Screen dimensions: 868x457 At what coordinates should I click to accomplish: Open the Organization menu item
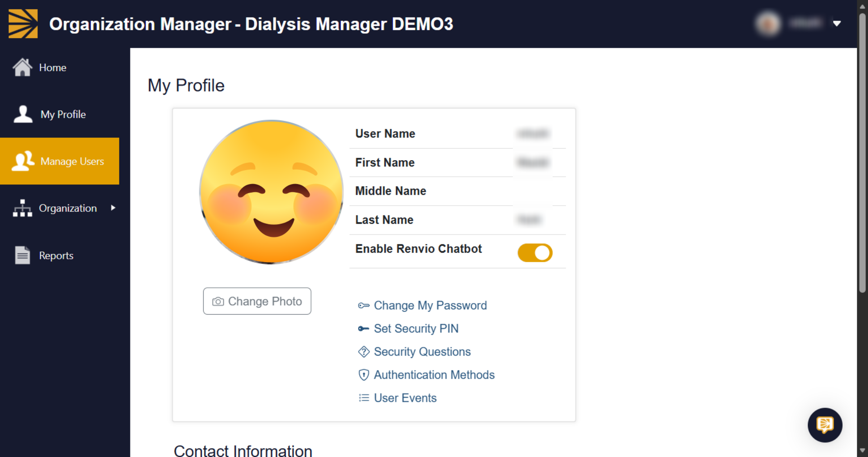pyautogui.click(x=60, y=208)
